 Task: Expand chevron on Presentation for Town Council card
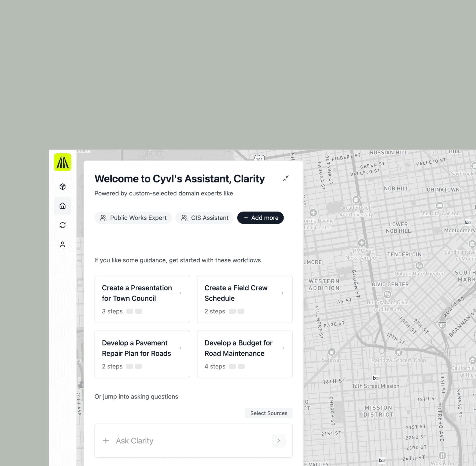point(181,293)
